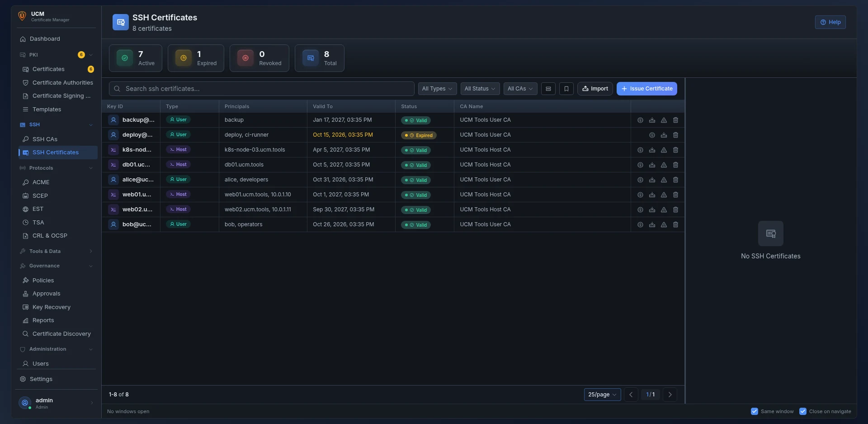
Task: Open Certificate Authorities in the sidebar
Action: 58,83
